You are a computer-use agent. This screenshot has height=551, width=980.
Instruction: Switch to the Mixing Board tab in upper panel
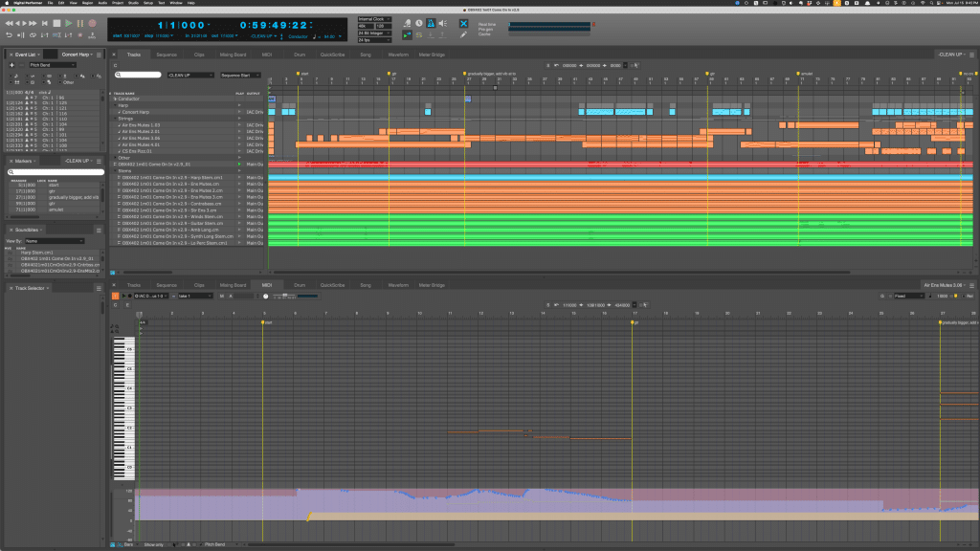pos(233,55)
